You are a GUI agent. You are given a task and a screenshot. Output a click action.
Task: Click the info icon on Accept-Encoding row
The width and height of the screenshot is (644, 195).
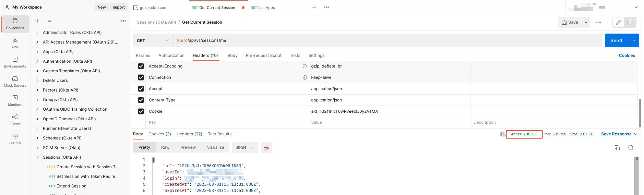[x=305, y=66]
